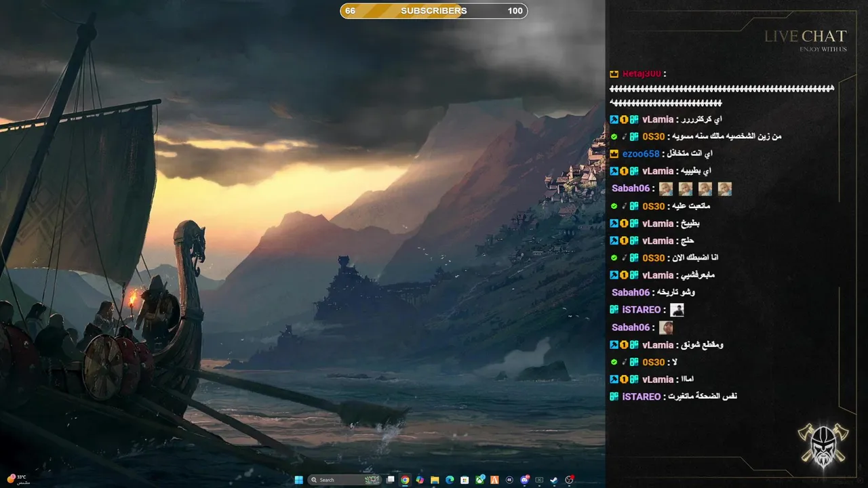The width and height of the screenshot is (868, 488).
Task: Click the crown badge beside Retaj300
Action: pos(614,74)
